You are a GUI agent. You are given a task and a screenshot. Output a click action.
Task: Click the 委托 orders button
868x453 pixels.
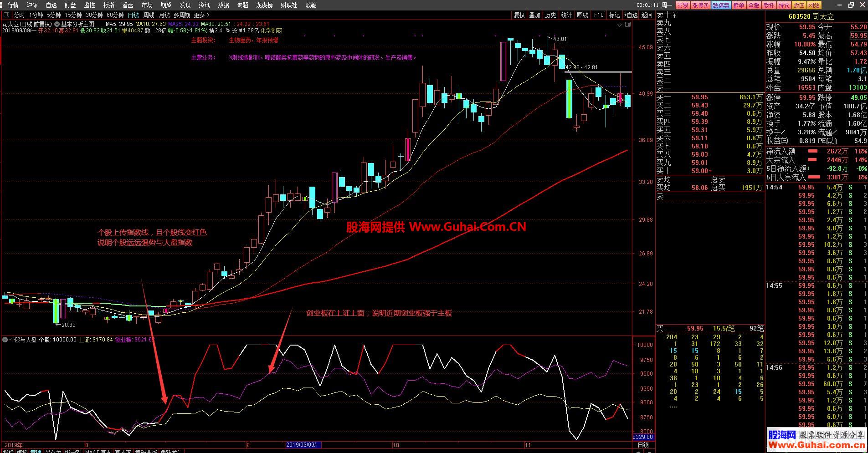click(x=769, y=5)
